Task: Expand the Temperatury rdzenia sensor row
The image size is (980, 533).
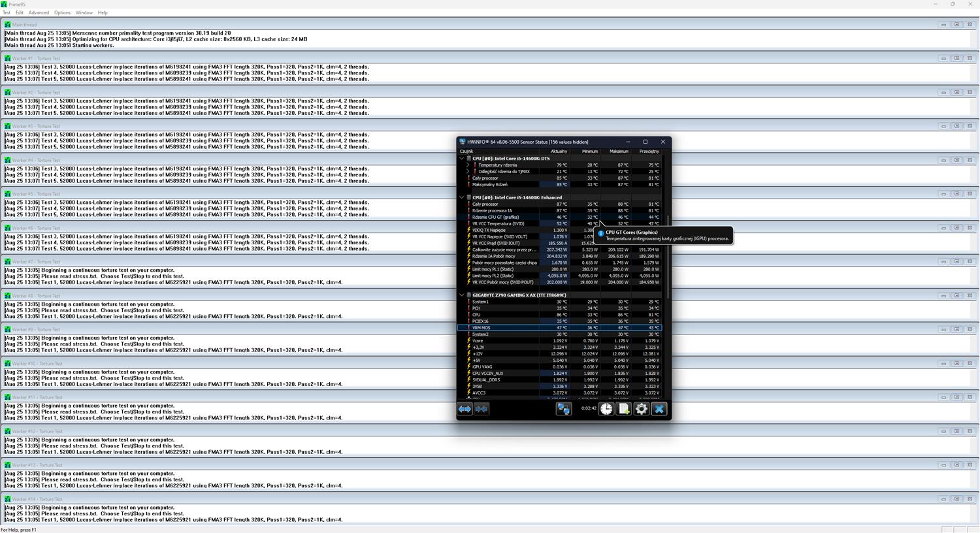Action: 468,165
